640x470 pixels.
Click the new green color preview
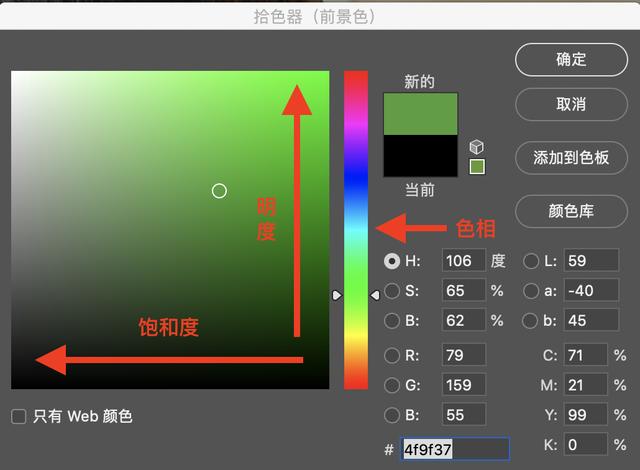[420, 115]
